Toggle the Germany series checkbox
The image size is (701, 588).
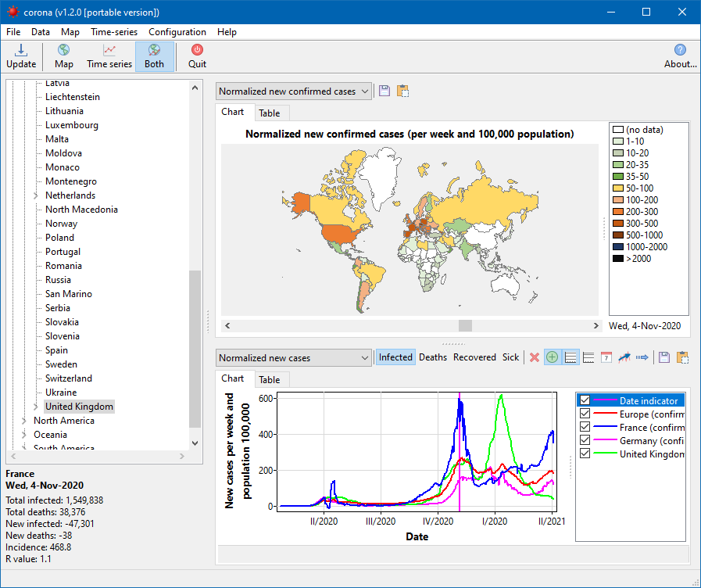[x=585, y=440]
